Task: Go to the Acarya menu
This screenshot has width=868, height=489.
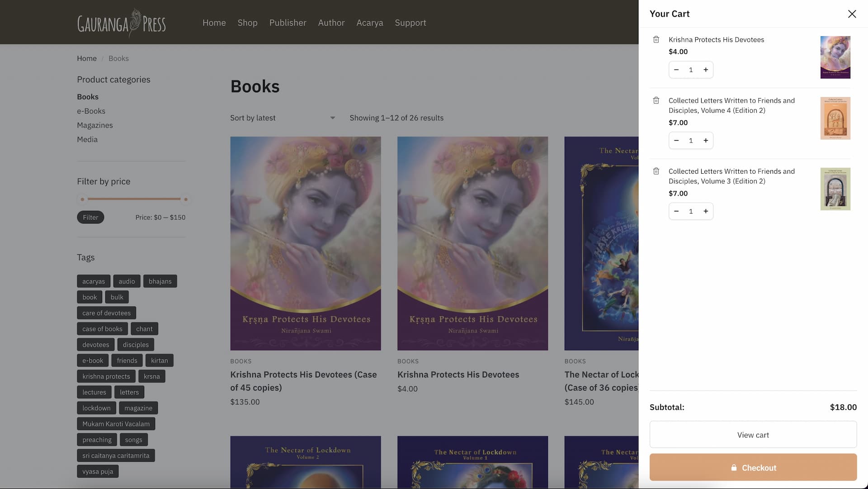Action: (x=369, y=23)
